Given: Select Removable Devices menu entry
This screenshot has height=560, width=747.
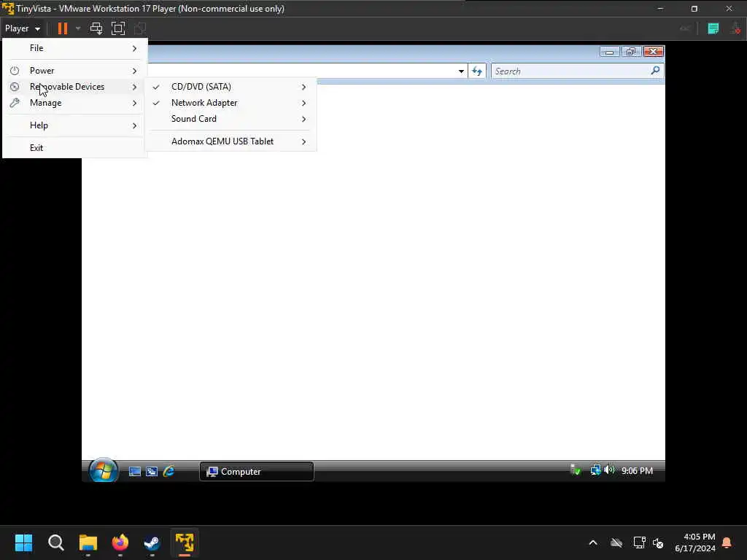Looking at the screenshot, I should coord(75,87).
